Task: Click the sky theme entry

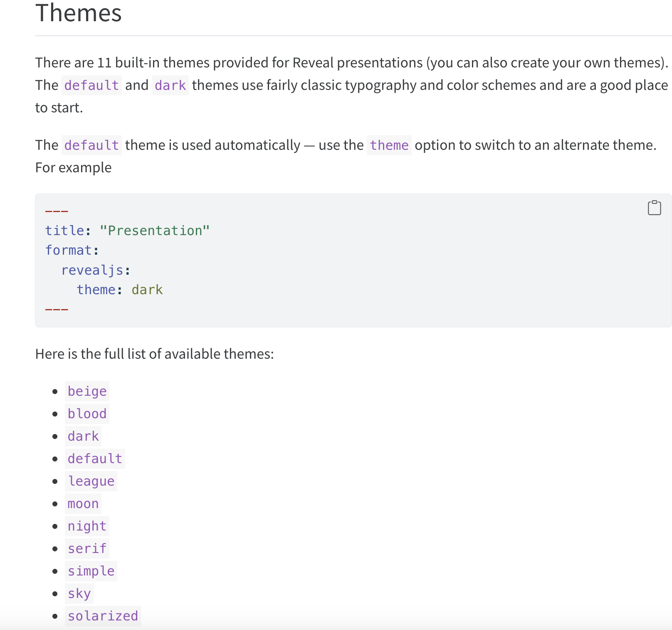Action: 79,593
